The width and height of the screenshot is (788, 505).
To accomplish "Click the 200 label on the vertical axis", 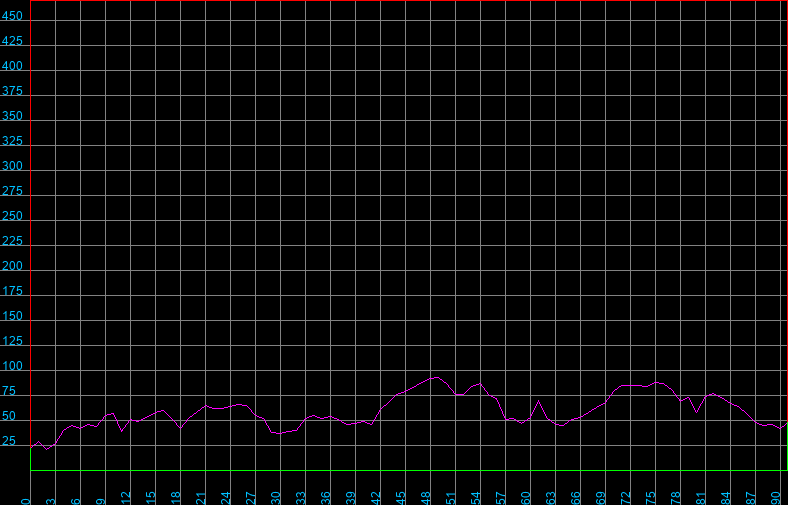I will pyautogui.click(x=12, y=266).
